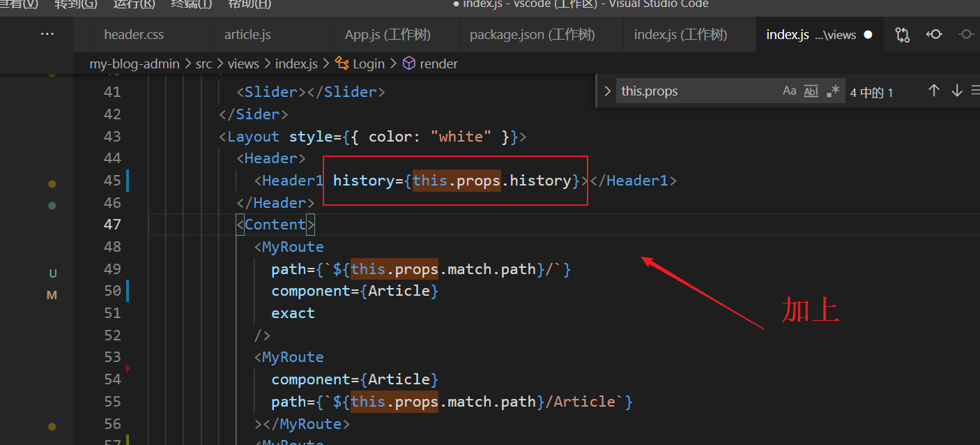Open the 运行(R) menu
Image resolution: width=980 pixels, height=445 pixels.
(x=134, y=4)
